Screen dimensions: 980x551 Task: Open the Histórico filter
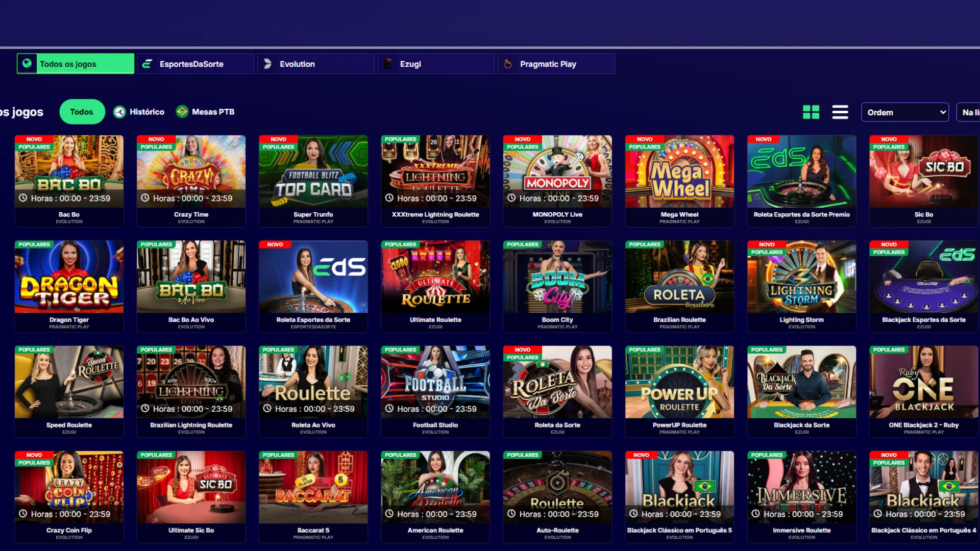[139, 112]
